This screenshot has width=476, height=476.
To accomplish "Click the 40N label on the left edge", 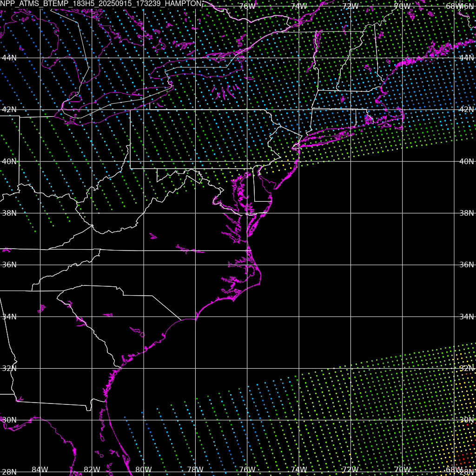I will click(x=8, y=161).
